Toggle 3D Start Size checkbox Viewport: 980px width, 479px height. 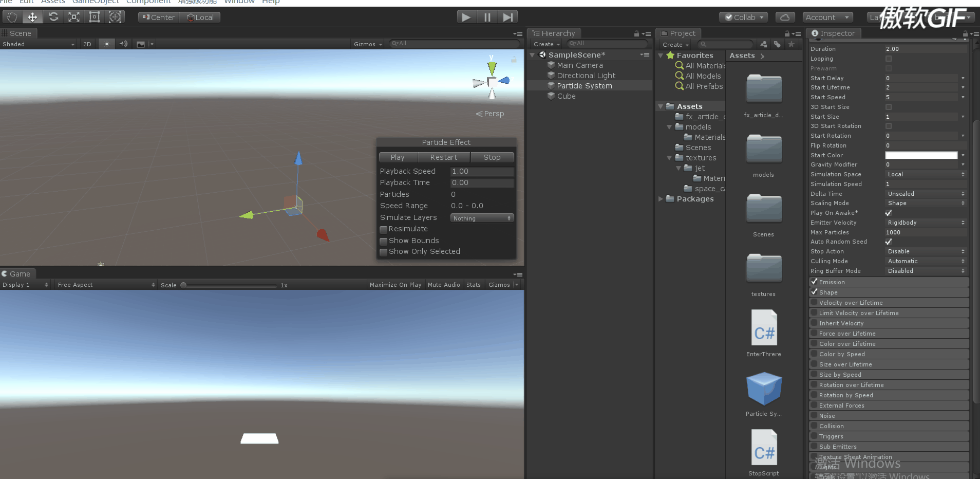[x=889, y=107]
